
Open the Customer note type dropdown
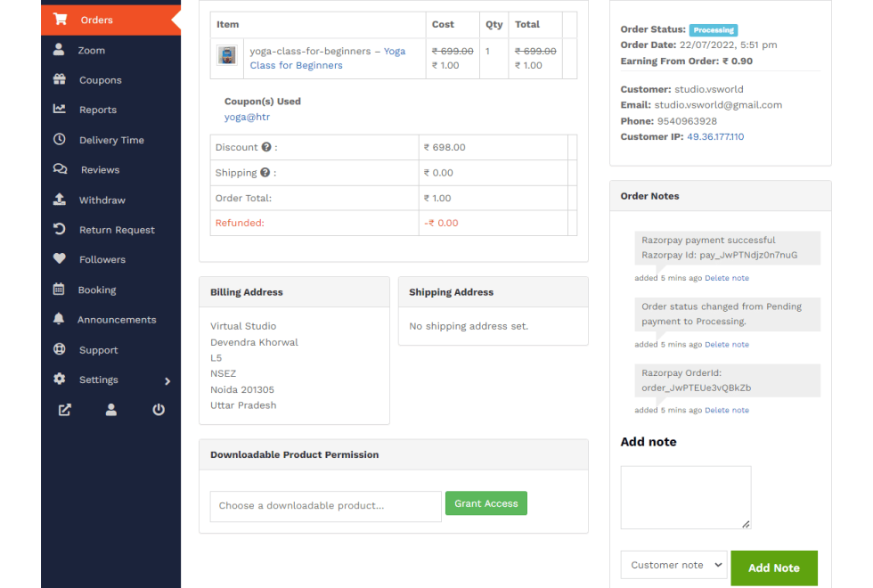click(673, 565)
